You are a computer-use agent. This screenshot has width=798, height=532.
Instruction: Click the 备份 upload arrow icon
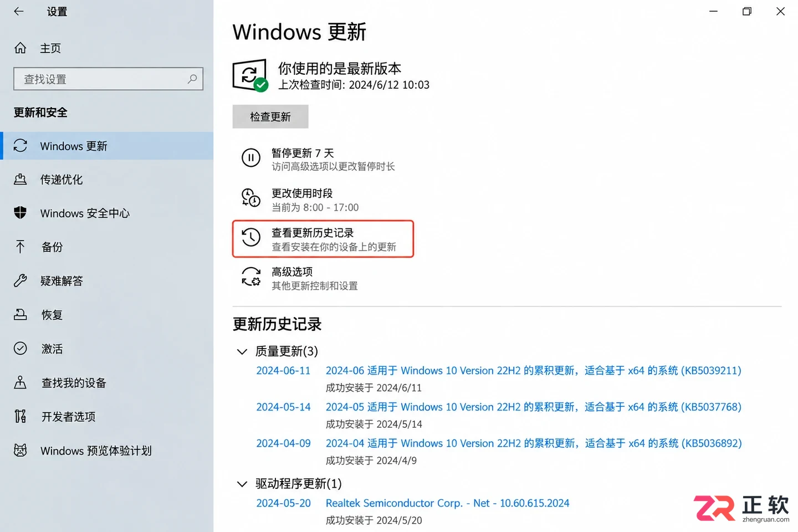pos(21,247)
